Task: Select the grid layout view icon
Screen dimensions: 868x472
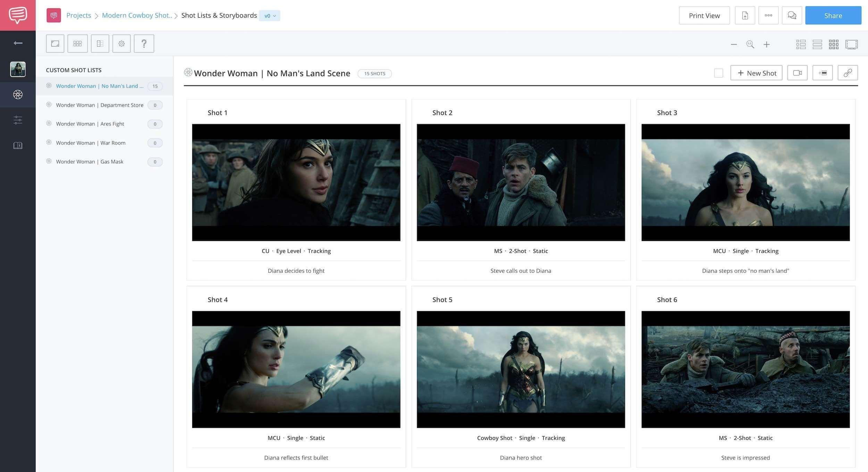Action: point(834,44)
